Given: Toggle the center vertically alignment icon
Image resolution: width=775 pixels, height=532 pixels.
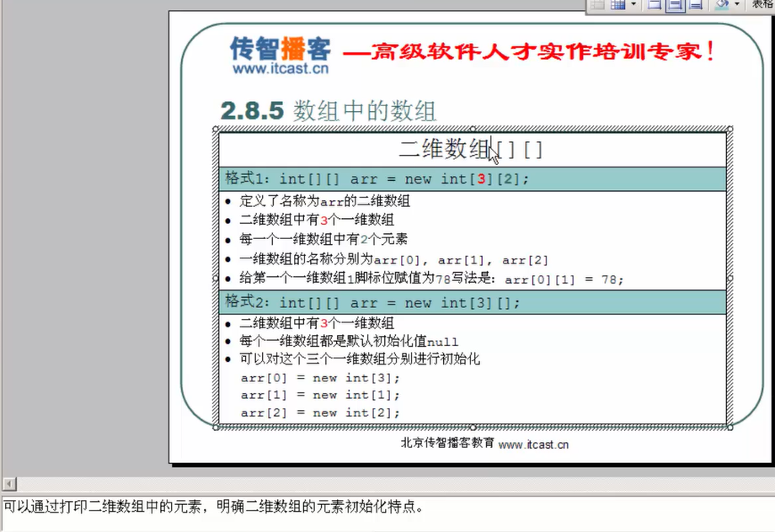Looking at the screenshot, I should (x=675, y=5).
